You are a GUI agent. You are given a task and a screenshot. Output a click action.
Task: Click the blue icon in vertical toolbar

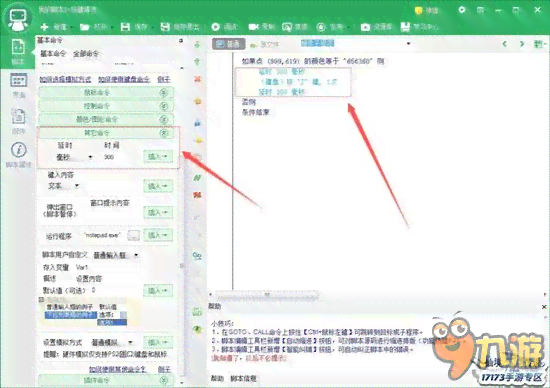(x=198, y=123)
